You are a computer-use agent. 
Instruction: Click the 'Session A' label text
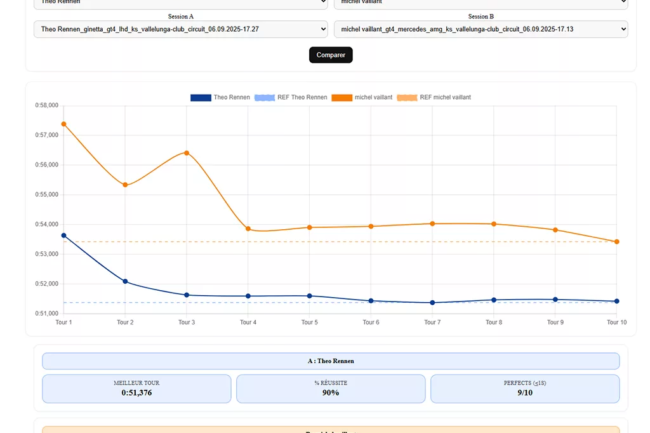pyautogui.click(x=180, y=17)
